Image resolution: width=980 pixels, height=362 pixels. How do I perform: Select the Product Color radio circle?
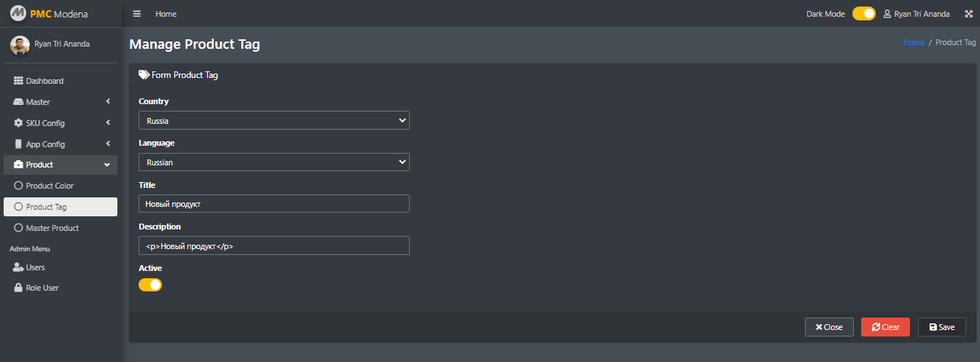[x=19, y=186]
